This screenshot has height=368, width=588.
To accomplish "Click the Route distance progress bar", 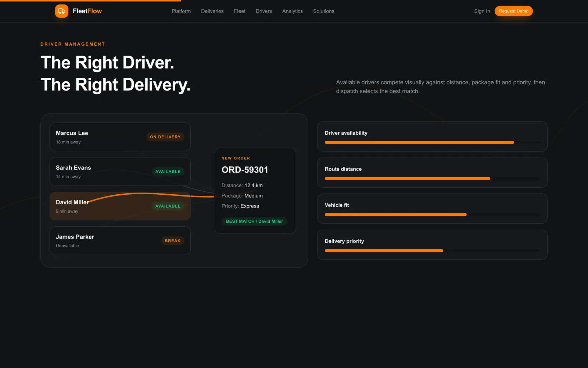I will [x=432, y=178].
